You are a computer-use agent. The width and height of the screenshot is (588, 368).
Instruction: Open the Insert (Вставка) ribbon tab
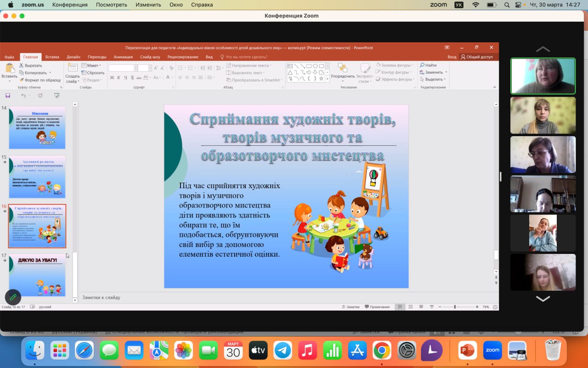pyautogui.click(x=52, y=57)
